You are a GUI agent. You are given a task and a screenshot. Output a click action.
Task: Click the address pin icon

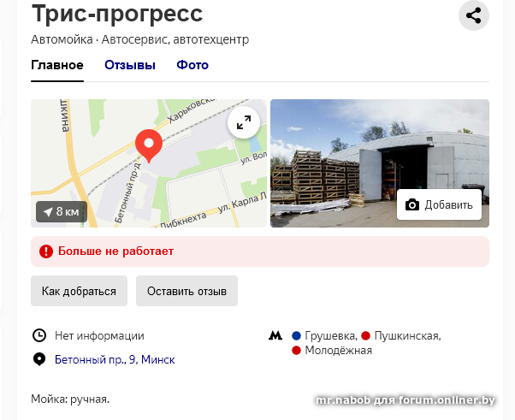(39, 359)
